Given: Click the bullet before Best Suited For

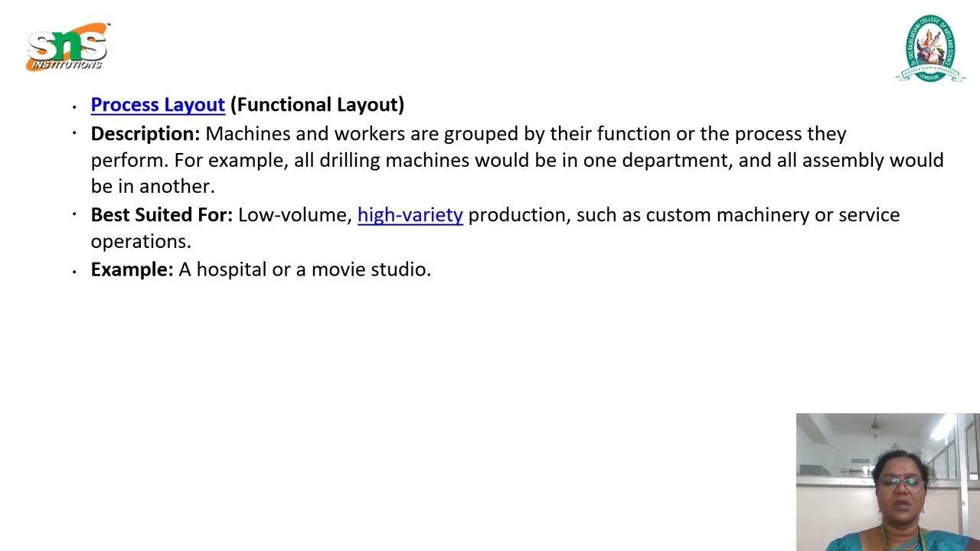Looking at the screenshot, I should point(75,214).
